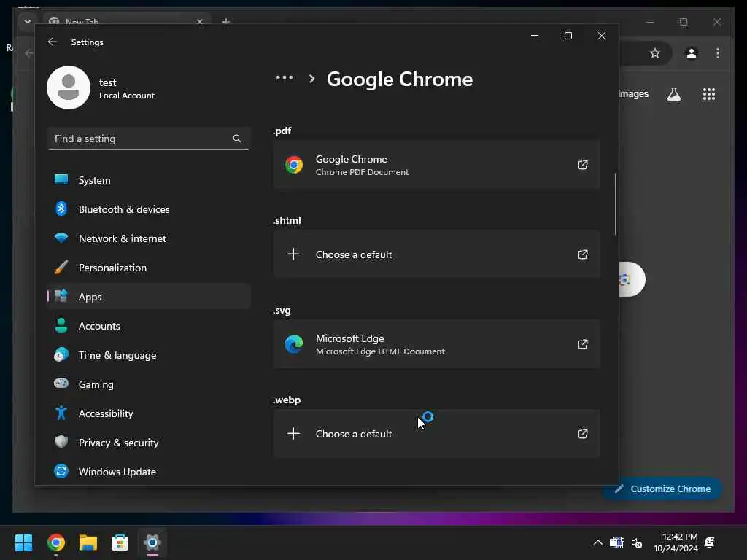Click network icon in system tray
The image size is (747, 560).
(x=617, y=542)
